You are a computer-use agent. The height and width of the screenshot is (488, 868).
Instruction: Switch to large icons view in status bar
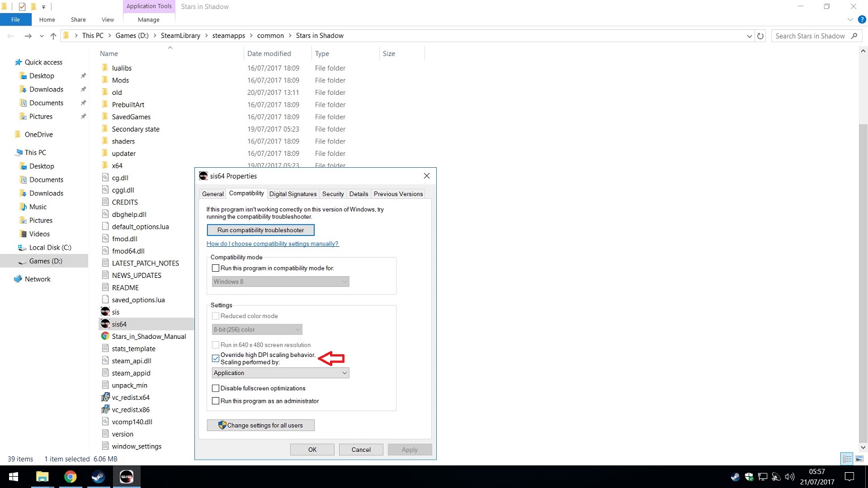tap(859, 459)
